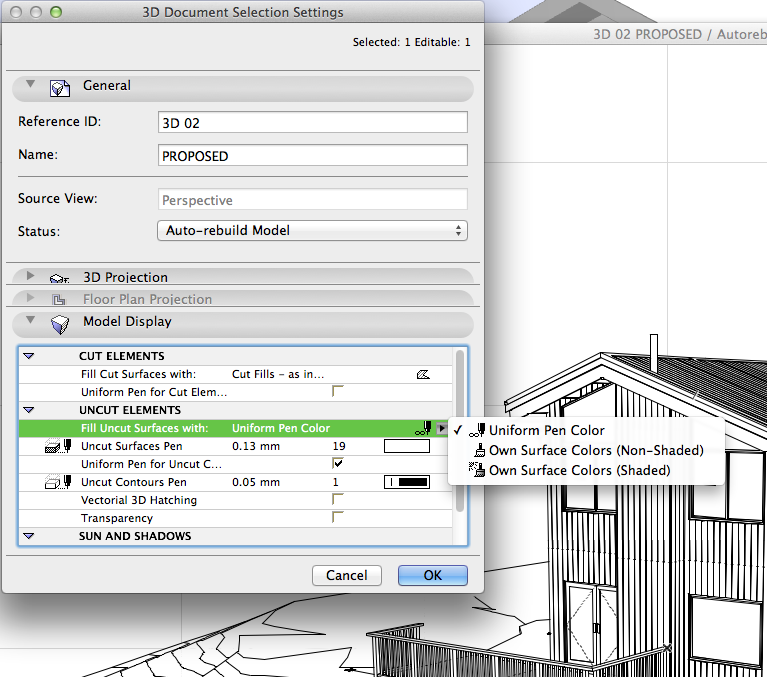Click the Uncut Contours Pen color swatch
The width and height of the screenshot is (767, 677).
[x=407, y=482]
